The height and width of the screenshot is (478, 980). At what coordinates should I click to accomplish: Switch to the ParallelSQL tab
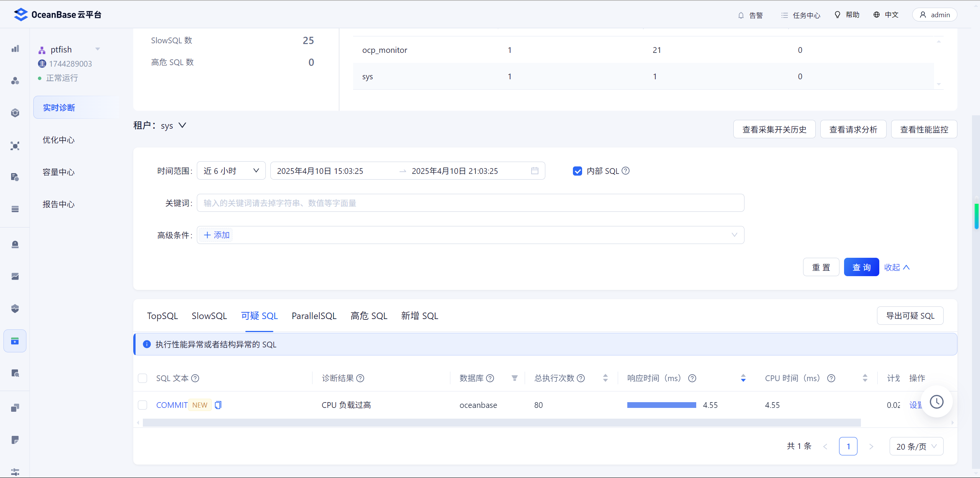314,316
